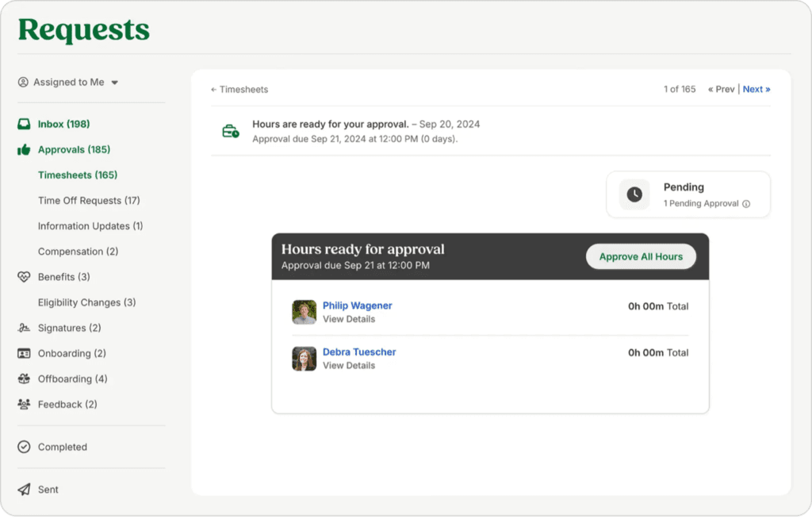Screen dimensions: 812x519
Task: View Details under Debra Tuescher
Action: [349, 366]
